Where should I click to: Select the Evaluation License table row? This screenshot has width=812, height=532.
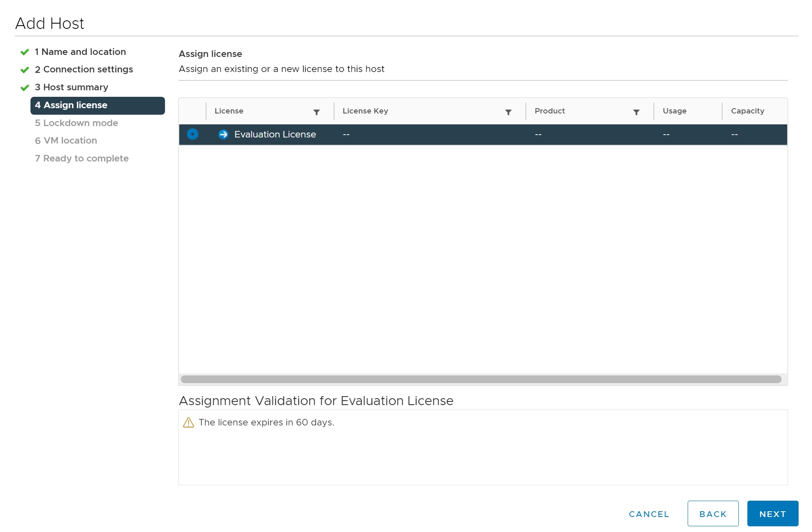pyautogui.click(x=447, y=135)
